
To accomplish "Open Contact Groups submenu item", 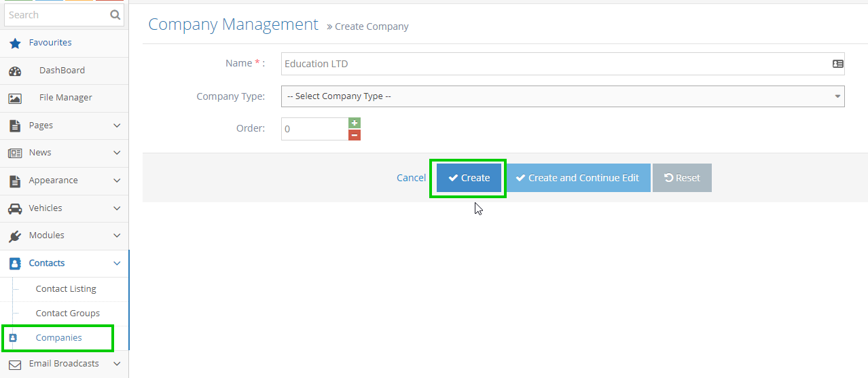I will point(68,314).
